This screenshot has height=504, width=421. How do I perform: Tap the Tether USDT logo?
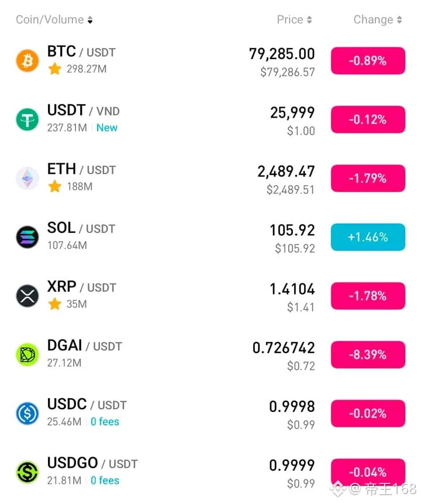click(27, 119)
